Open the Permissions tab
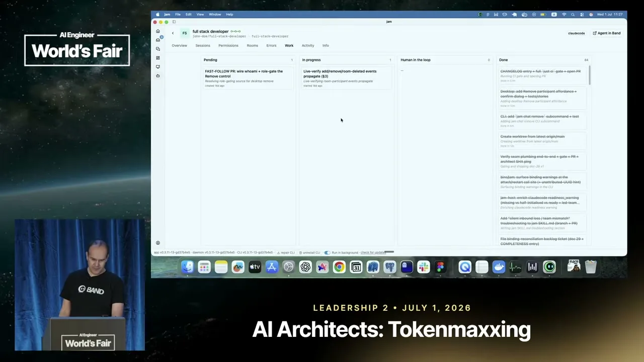Screen dimensions: 644x362 click(x=228, y=46)
